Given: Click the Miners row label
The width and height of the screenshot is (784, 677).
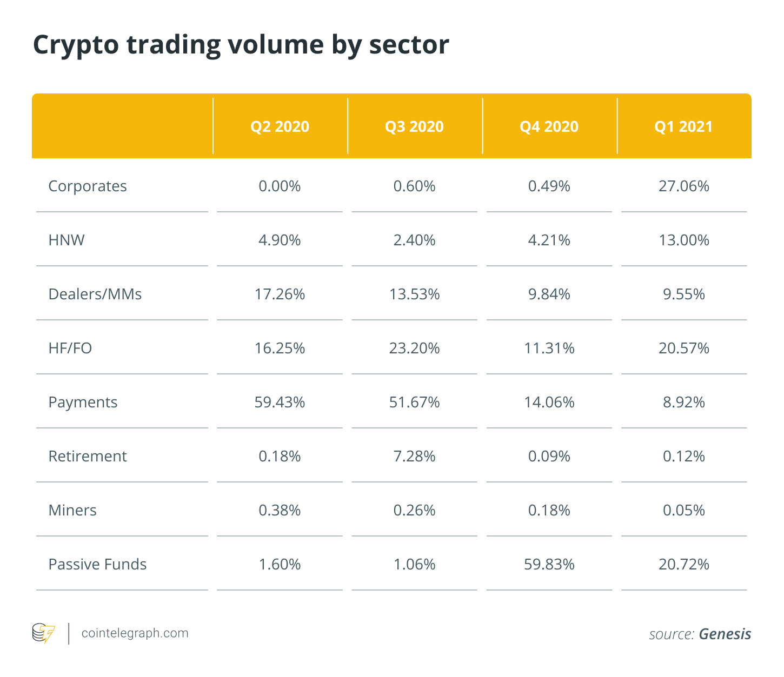Looking at the screenshot, I should point(72,510).
